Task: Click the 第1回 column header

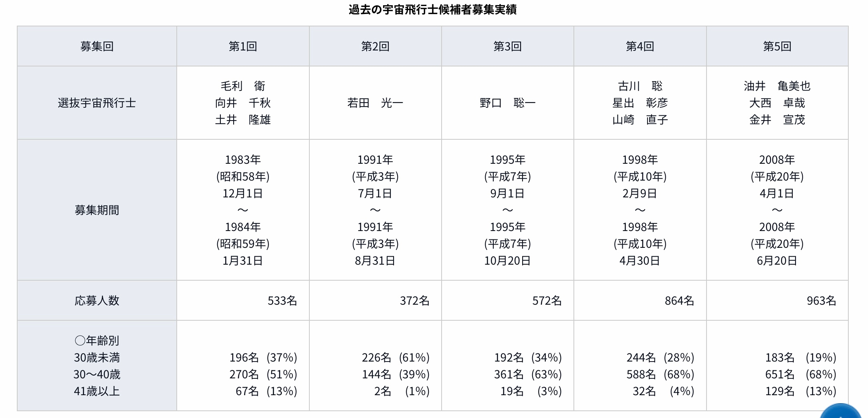Action: [243, 46]
